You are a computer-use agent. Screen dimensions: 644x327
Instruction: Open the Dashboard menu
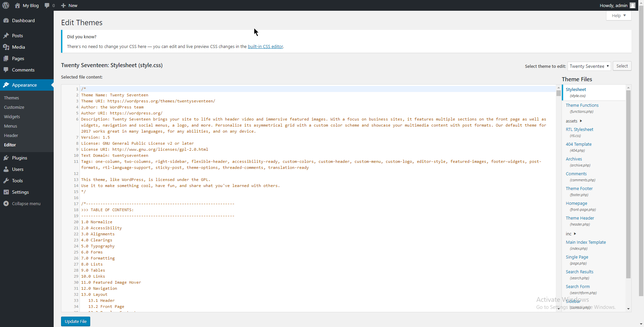pyautogui.click(x=27, y=20)
